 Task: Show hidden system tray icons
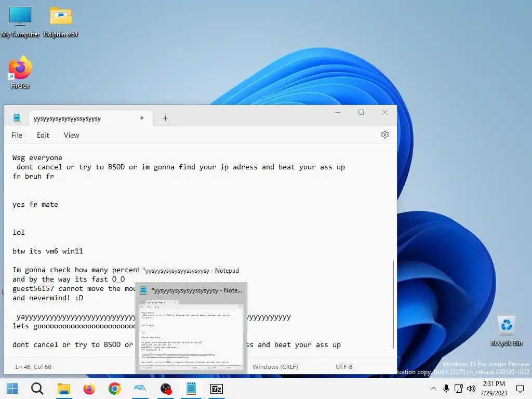pyautogui.click(x=433, y=389)
